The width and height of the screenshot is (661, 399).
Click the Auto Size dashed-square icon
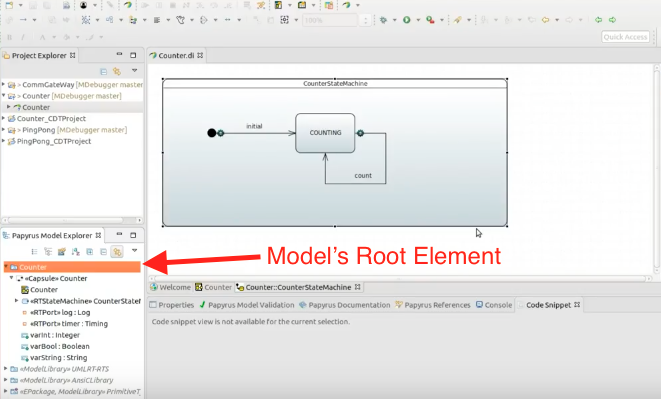285,20
